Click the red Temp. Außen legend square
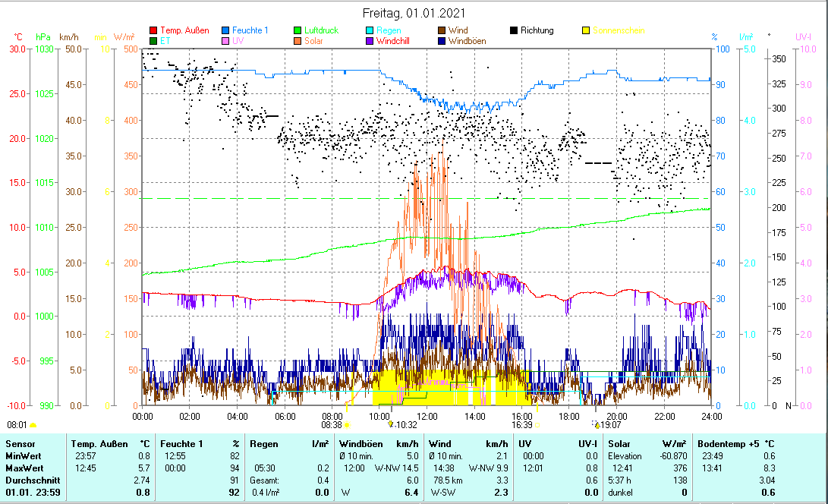This screenshot has height=504, width=828. pos(153,30)
